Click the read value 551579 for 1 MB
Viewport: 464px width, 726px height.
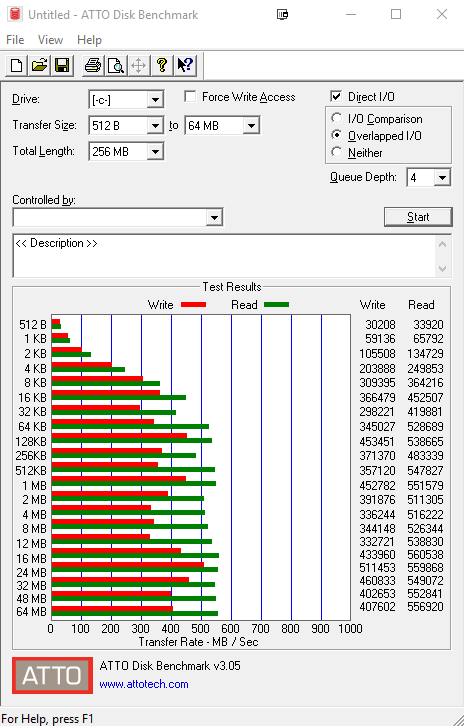pyautogui.click(x=426, y=486)
